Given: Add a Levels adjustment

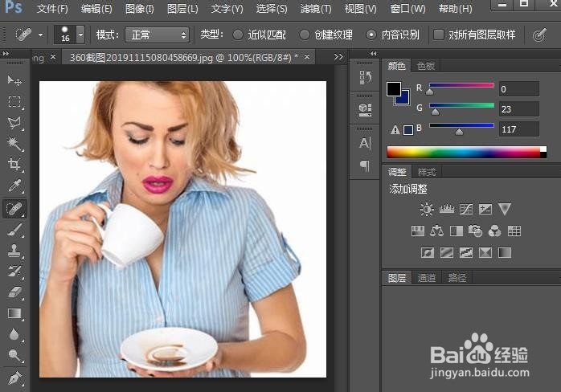Looking at the screenshot, I should tap(447, 209).
